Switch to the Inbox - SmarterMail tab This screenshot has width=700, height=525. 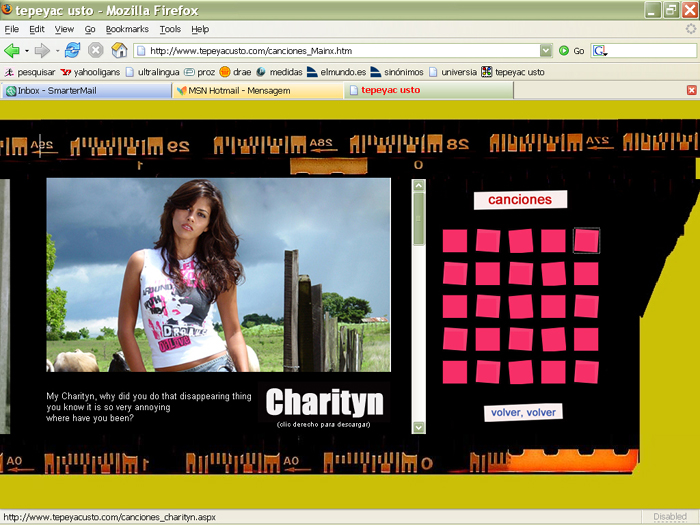(x=86, y=91)
